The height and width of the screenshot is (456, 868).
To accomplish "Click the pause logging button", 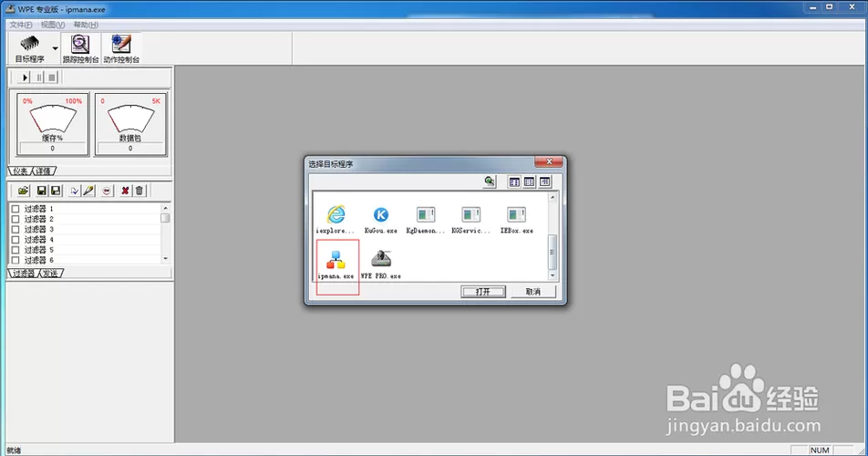I will point(38,78).
